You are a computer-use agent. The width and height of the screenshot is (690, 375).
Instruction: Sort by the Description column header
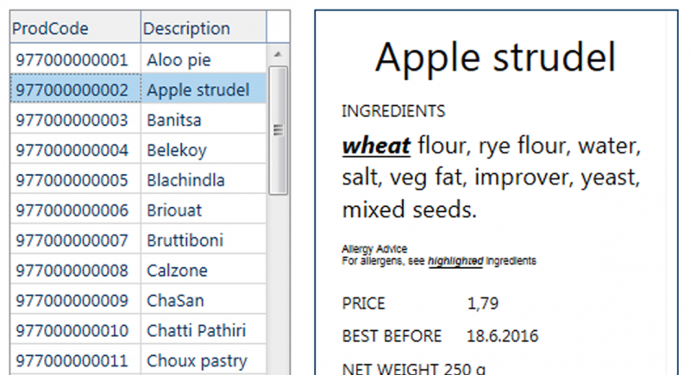pyautogui.click(x=203, y=27)
